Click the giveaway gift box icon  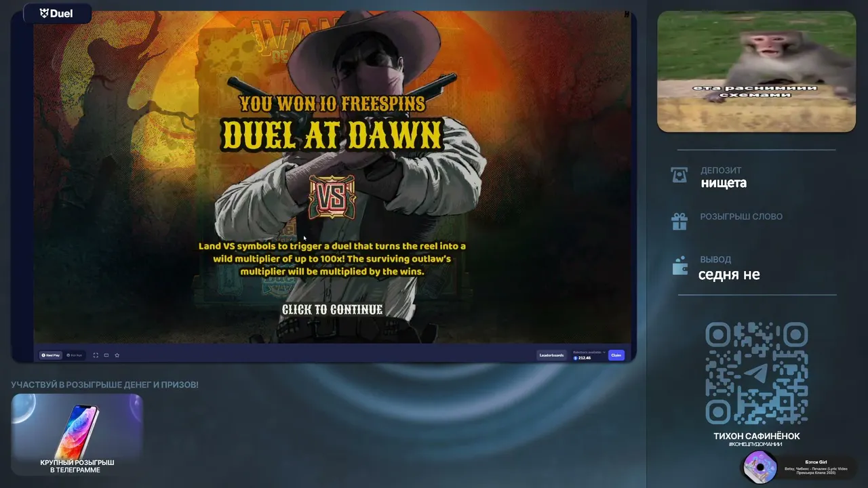click(679, 222)
